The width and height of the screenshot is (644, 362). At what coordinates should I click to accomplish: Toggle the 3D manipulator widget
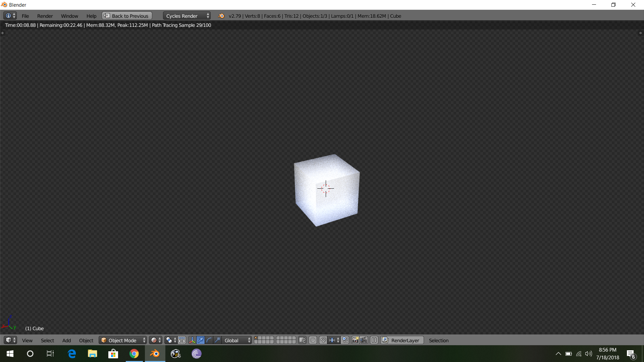click(x=192, y=340)
